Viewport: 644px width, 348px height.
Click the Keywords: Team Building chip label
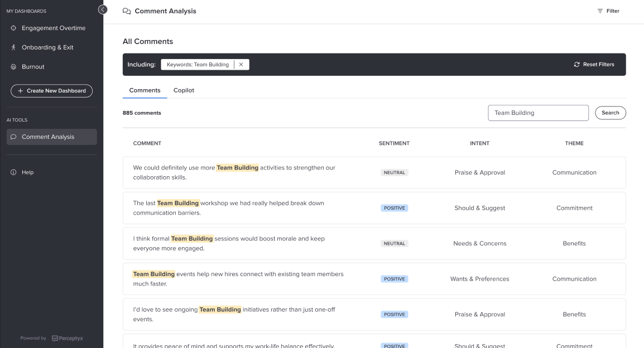click(x=198, y=65)
